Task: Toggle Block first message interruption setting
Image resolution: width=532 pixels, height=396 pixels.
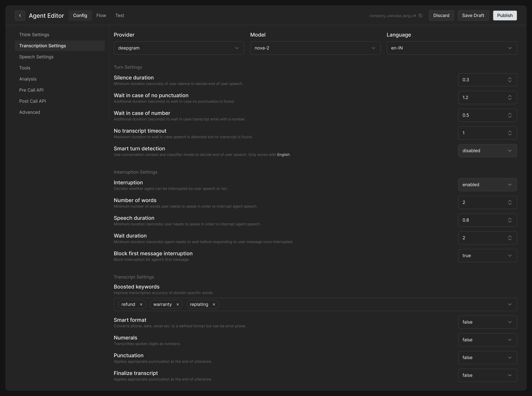Action: [487, 256]
